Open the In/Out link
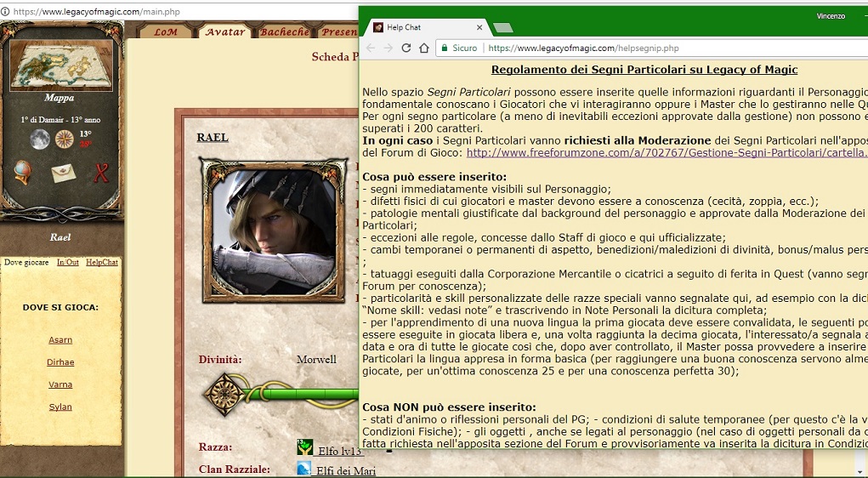 point(68,263)
